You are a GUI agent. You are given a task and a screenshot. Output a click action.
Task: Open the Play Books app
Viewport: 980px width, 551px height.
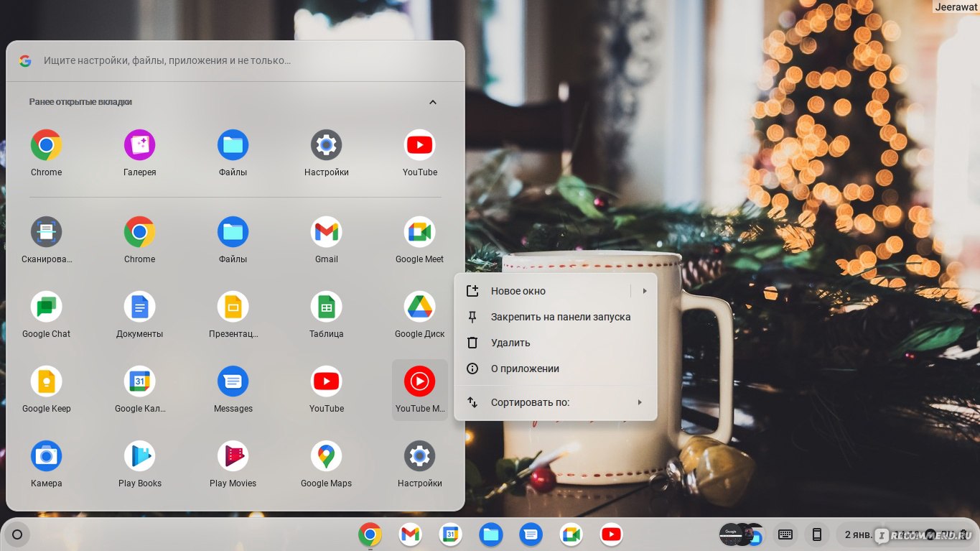pos(140,457)
